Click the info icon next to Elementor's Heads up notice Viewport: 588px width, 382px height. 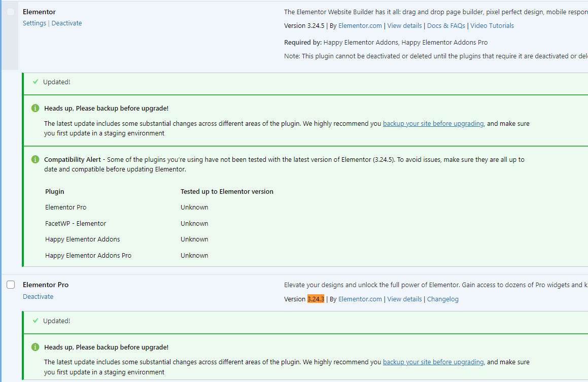click(x=35, y=108)
